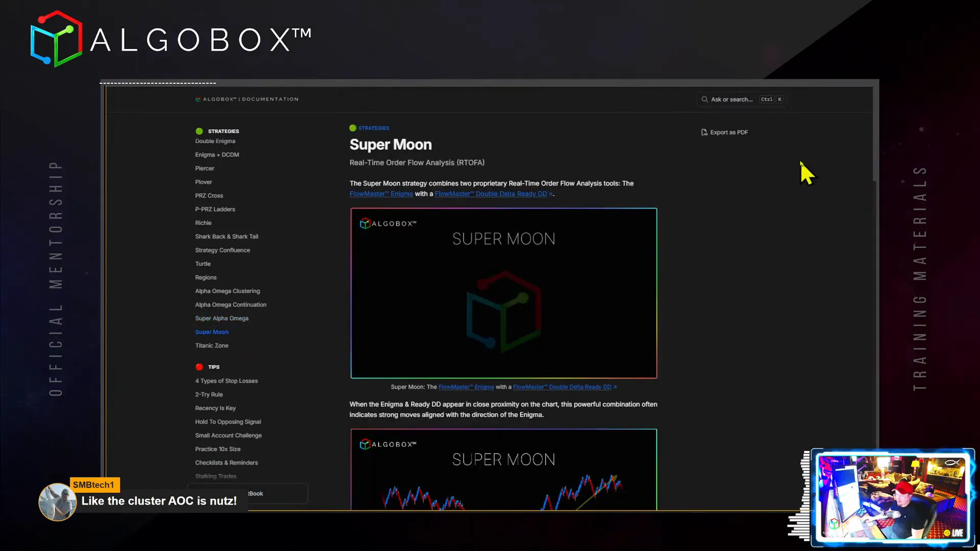Click the STRATEGIES breadcrumb link
This screenshot has width=980, height=551.
374,128
